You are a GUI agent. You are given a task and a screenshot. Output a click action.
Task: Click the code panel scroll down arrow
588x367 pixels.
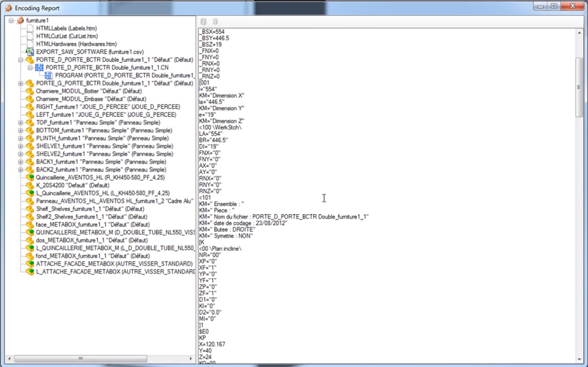[580, 359]
